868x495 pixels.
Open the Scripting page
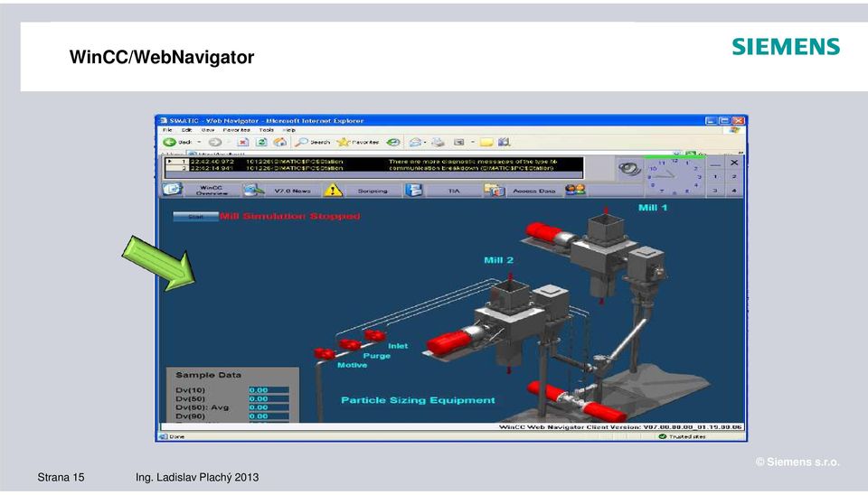pyautogui.click(x=373, y=191)
